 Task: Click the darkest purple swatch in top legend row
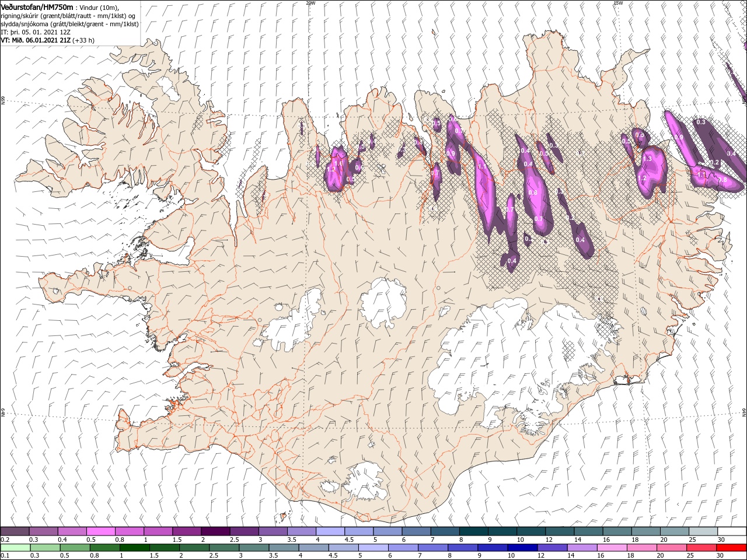tap(215, 531)
